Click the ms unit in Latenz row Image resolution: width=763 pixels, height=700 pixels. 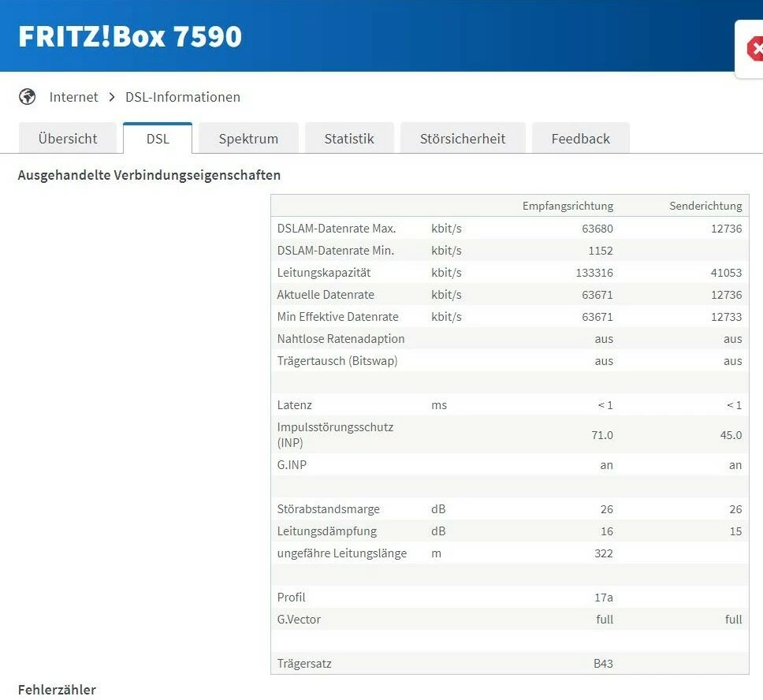pyautogui.click(x=439, y=405)
